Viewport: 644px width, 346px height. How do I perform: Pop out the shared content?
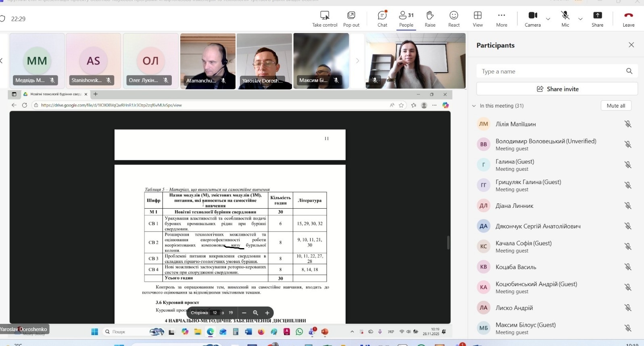coord(351,19)
